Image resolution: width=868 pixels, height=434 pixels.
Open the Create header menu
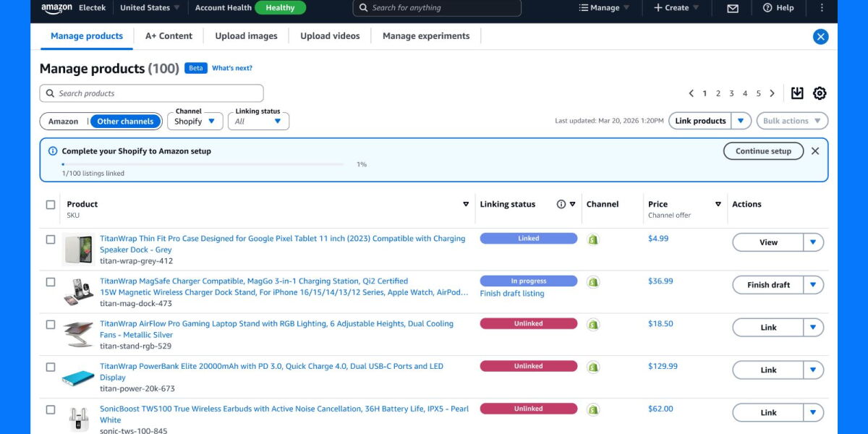(676, 8)
